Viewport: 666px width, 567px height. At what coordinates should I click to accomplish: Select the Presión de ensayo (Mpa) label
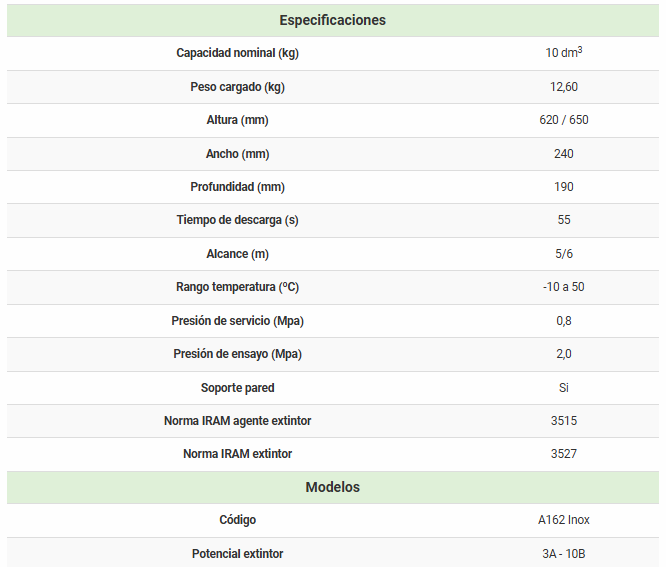click(x=237, y=354)
